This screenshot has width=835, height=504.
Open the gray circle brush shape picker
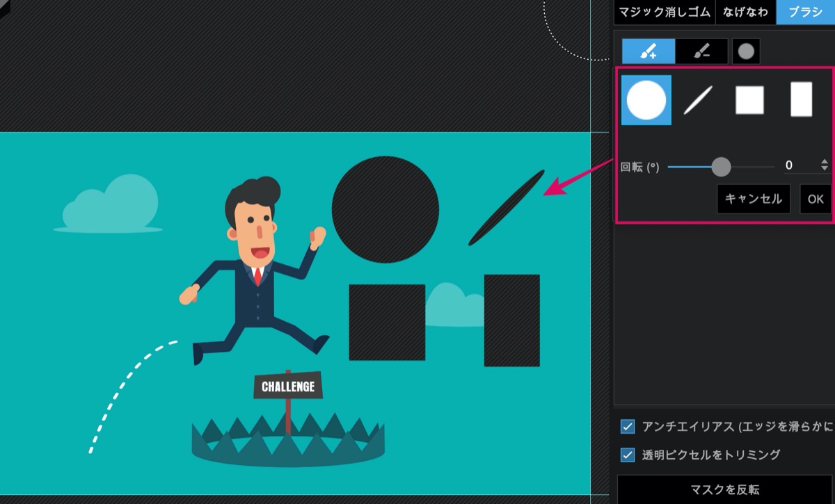(x=746, y=51)
